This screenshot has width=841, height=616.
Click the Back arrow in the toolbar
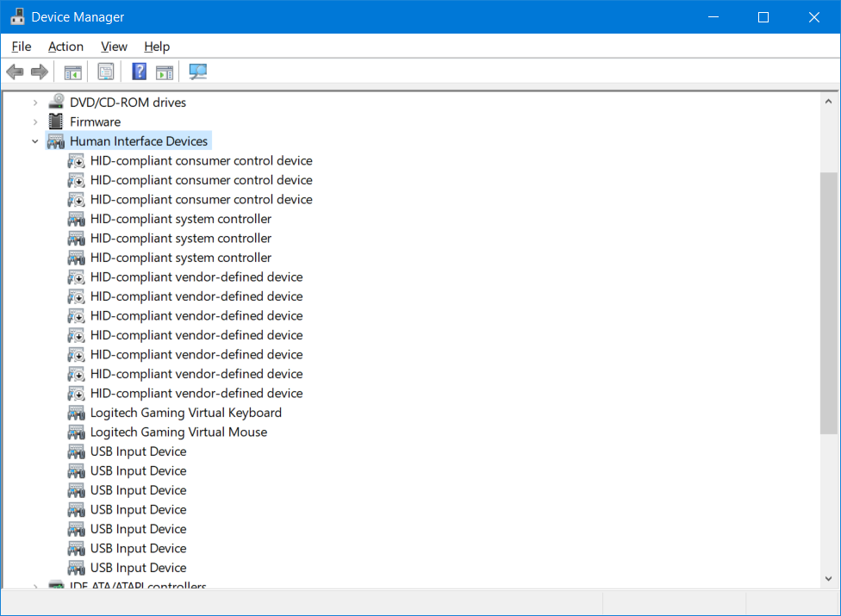[x=15, y=72]
